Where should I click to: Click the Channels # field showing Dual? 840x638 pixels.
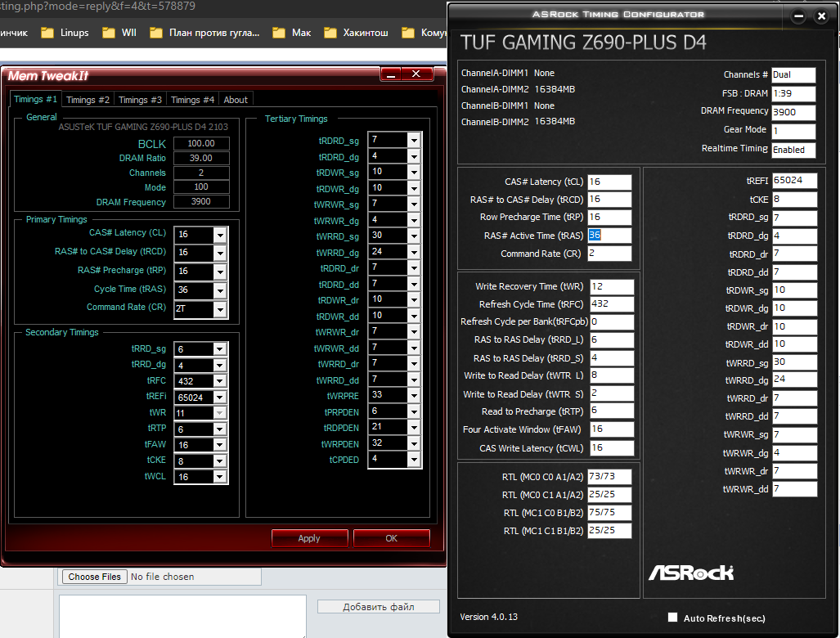point(793,75)
